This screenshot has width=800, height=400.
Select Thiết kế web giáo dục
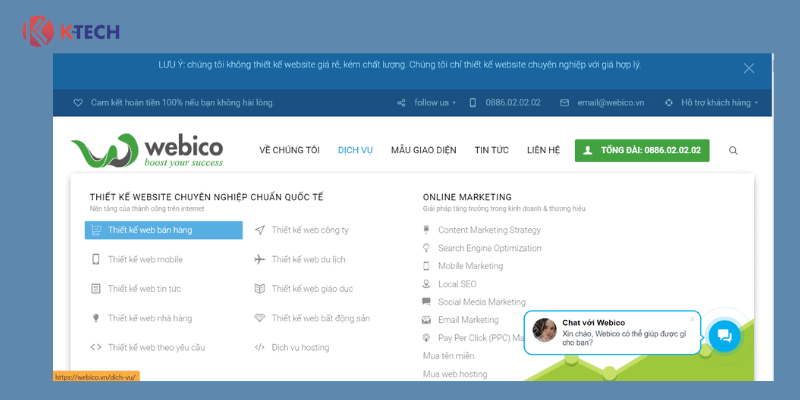tap(312, 289)
